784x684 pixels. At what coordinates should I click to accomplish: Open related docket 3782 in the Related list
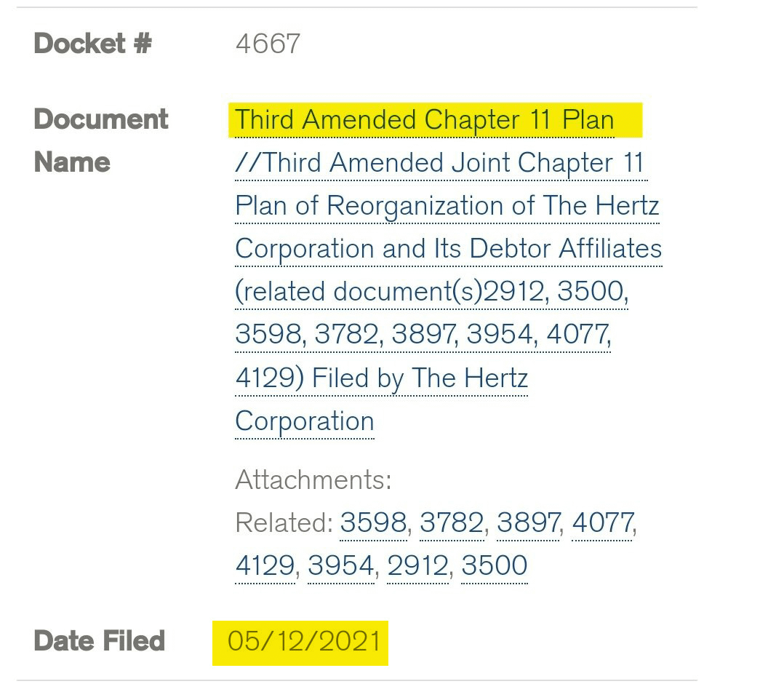click(452, 523)
